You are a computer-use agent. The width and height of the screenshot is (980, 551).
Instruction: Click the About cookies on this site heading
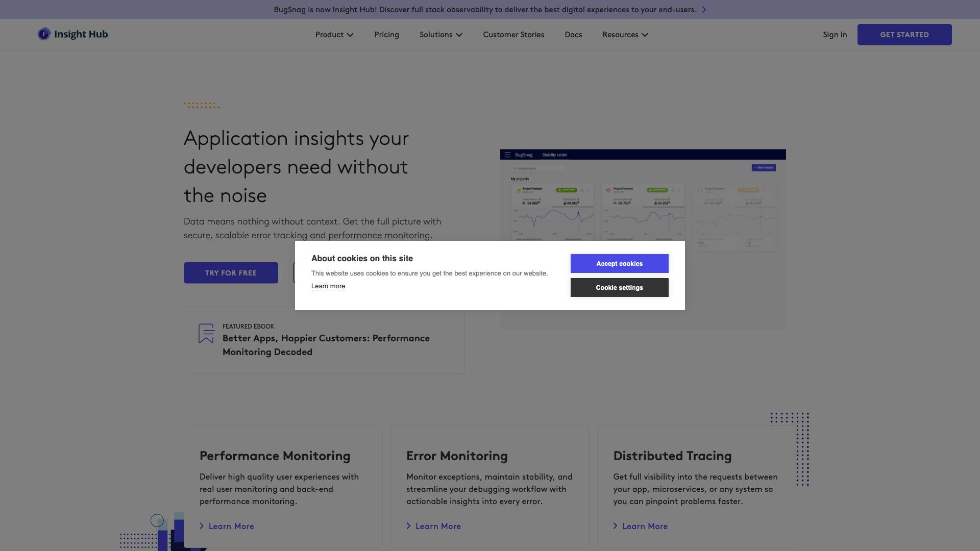[362, 259]
